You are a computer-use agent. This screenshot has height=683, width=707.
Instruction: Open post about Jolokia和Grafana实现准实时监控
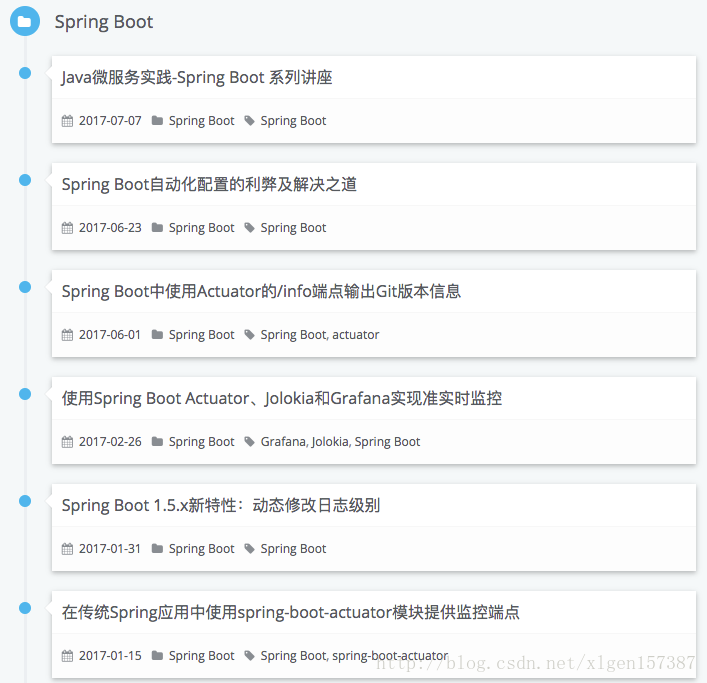click(x=282, y=398)
